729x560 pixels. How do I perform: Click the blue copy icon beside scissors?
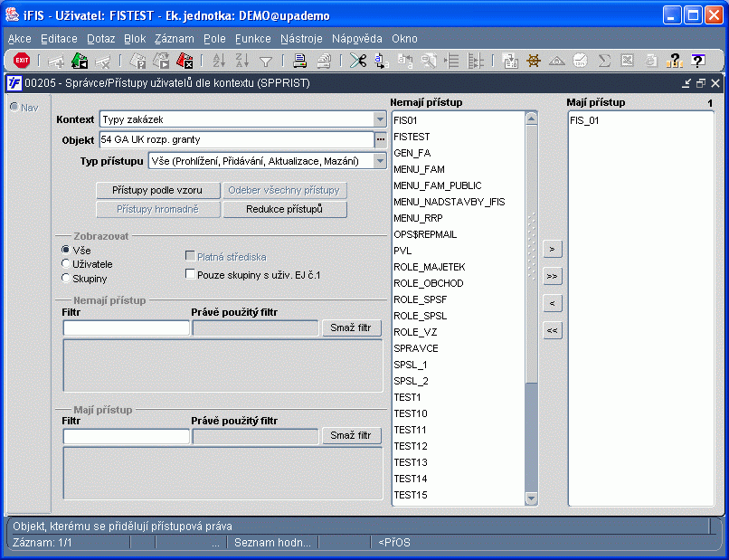[382, 61]
